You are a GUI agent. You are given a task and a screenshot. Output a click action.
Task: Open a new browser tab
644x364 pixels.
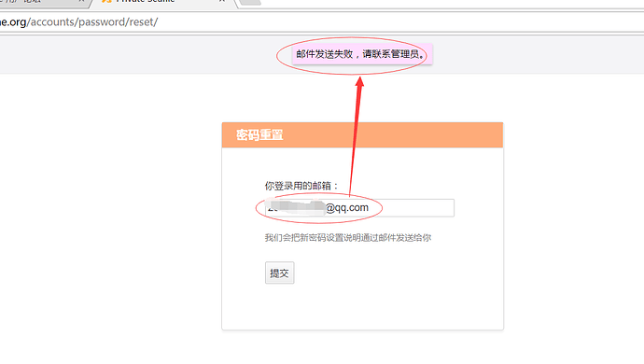pos(250,2)
